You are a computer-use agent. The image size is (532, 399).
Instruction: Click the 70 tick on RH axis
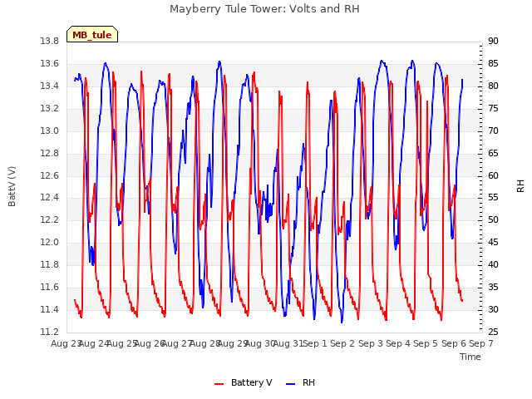click(x=493, y=131)
